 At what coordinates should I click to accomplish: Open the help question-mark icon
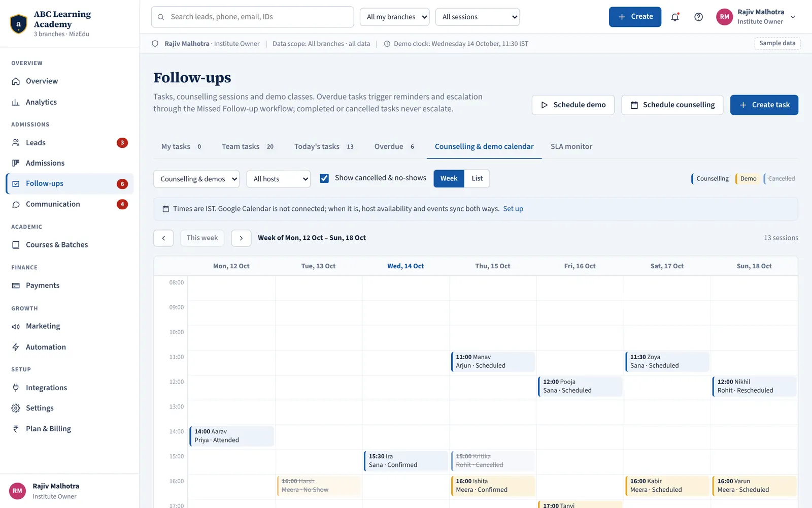[699, 17]
